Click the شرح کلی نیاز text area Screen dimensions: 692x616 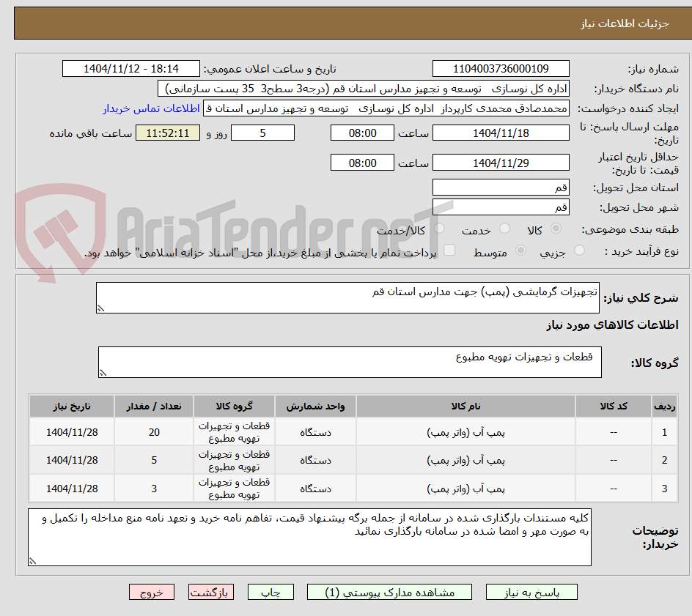click(x=347, y=297)
